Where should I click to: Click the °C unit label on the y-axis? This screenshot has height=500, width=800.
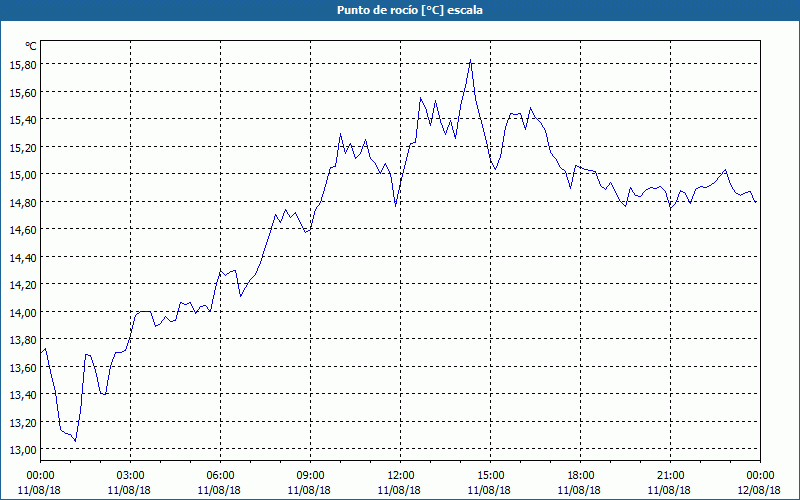coord(31,46)
